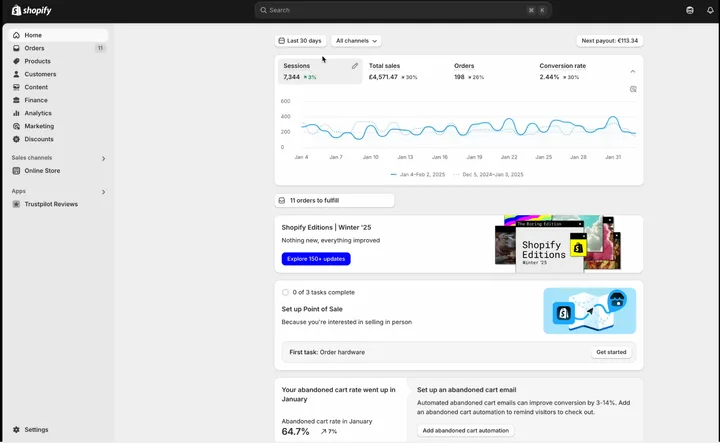Click the Shopify logo
The image size is (720, 443).
(31, 10)
